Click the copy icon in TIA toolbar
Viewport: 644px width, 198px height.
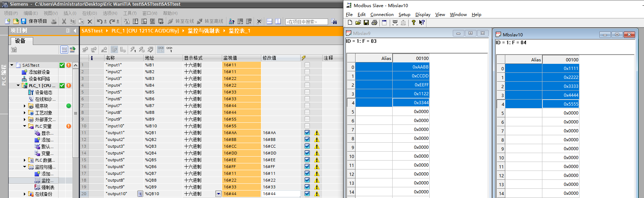[x=73, y=21]
